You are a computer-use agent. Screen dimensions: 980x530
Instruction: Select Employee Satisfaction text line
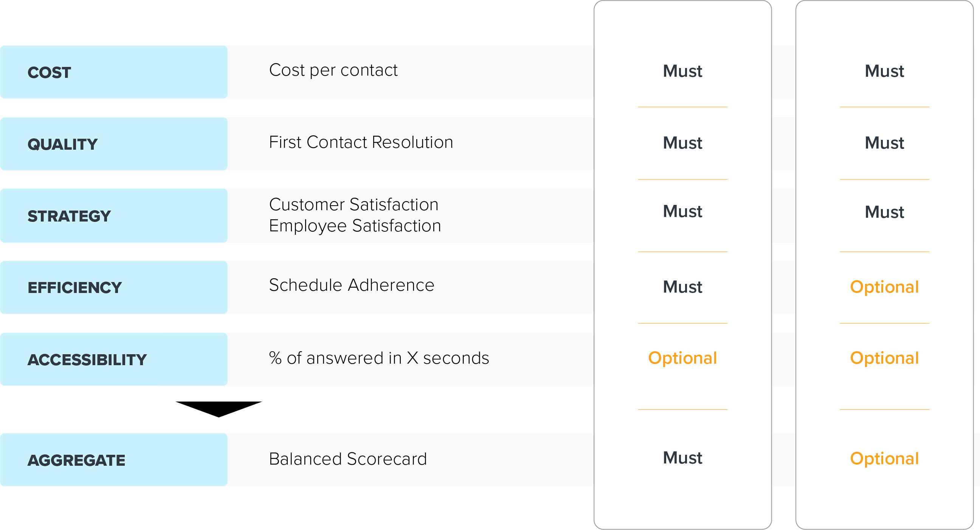355,226
